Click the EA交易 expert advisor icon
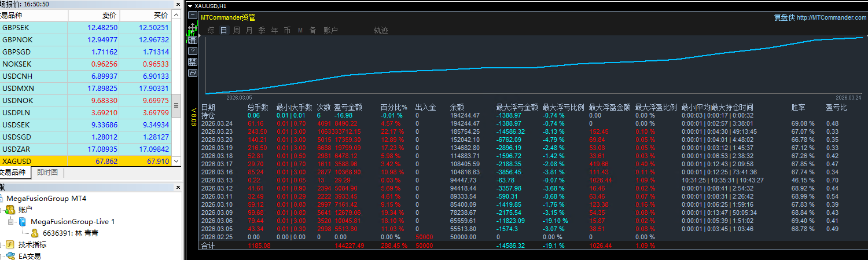 coord(10,255)
